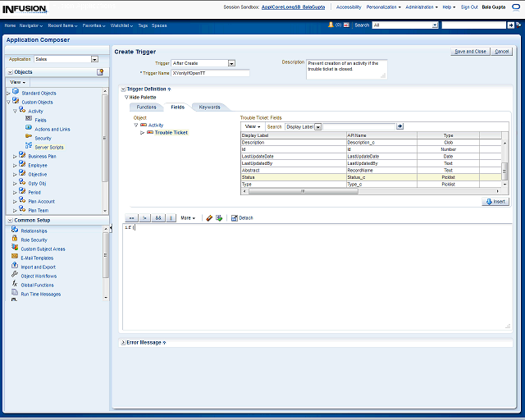Collapse the Custom Objects tree node
The image size is (525, 420).
[x=9, y=102]
